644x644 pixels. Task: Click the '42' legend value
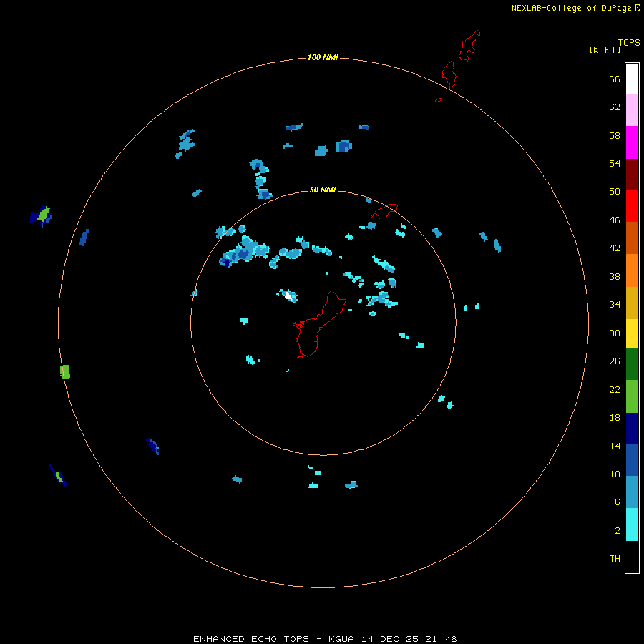pyautogui.click(x=615, y=248)
